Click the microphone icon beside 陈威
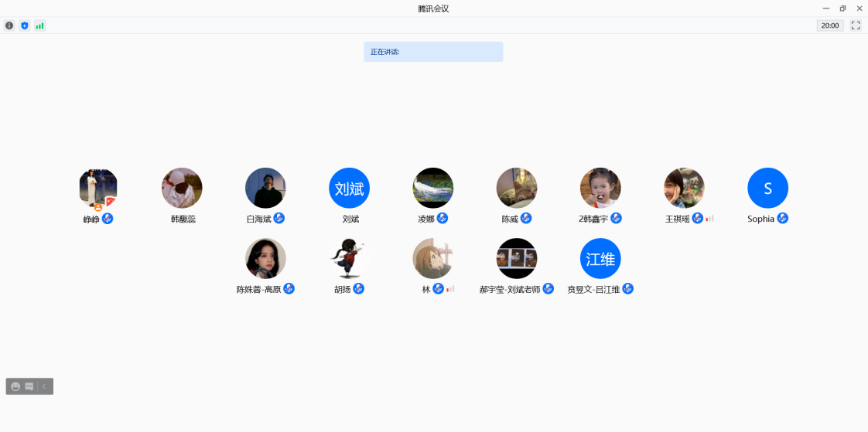The width and height of the screenshot is (868, 432). (x=526, y=219)
